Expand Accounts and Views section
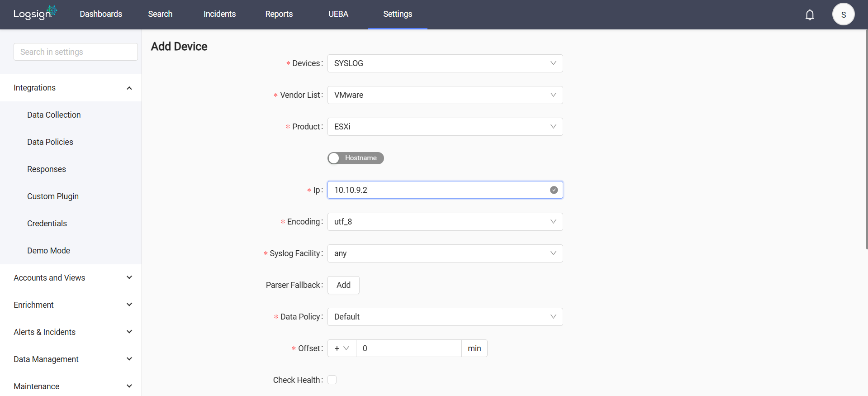 pyautogui.click(x=71, y=278)
